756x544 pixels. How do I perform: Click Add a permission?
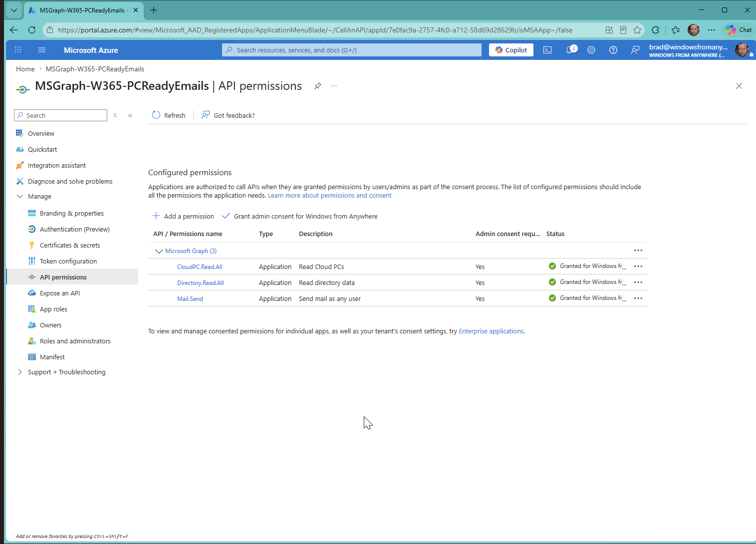(183, 216)
